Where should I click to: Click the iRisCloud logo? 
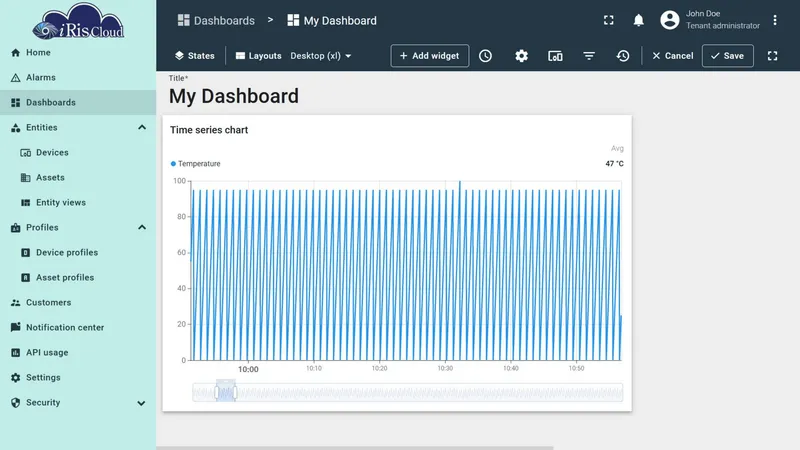click(x=78, y=21)
